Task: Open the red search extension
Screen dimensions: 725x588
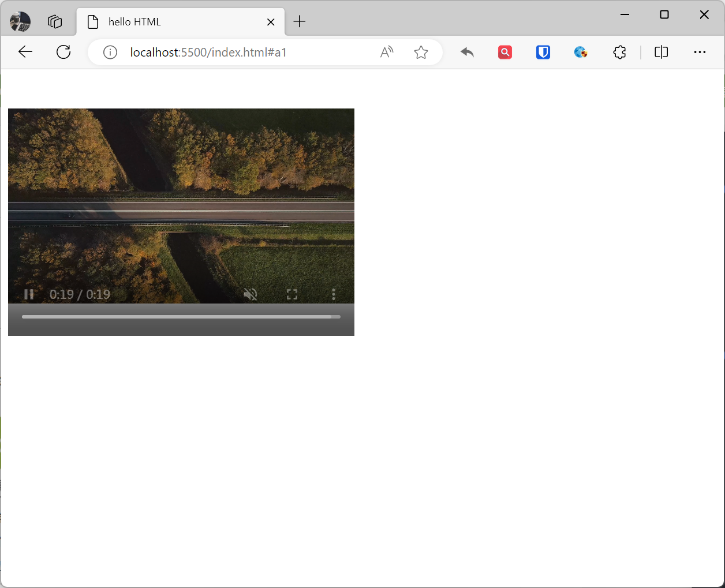Action: (505, 53)
